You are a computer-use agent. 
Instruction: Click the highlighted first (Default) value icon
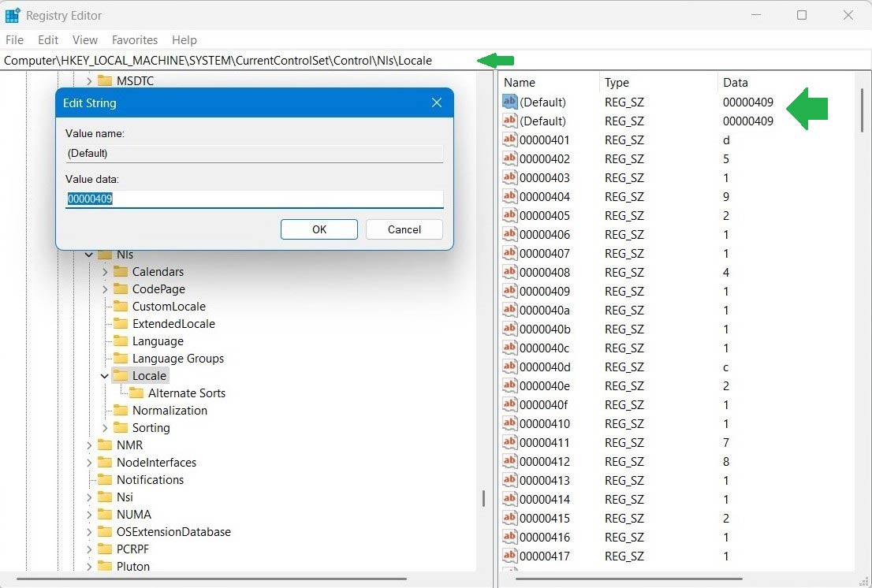coord(509,102)
